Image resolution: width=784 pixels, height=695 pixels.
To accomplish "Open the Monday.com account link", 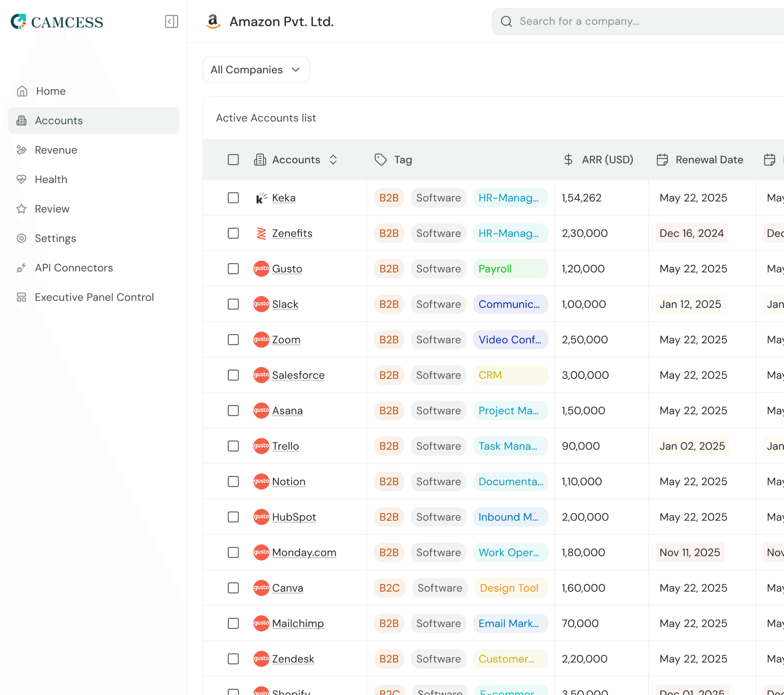I will [x=304, y=552].
